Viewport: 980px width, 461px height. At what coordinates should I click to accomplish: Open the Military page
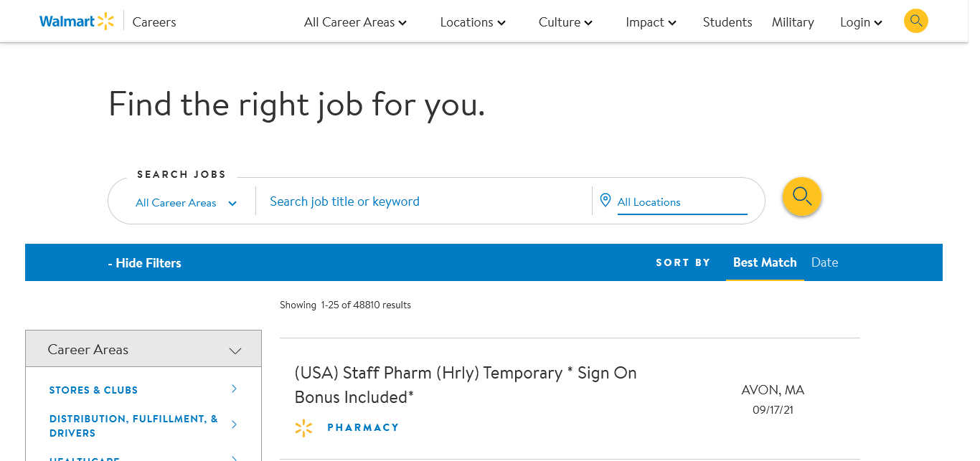(x=793, y=22)
